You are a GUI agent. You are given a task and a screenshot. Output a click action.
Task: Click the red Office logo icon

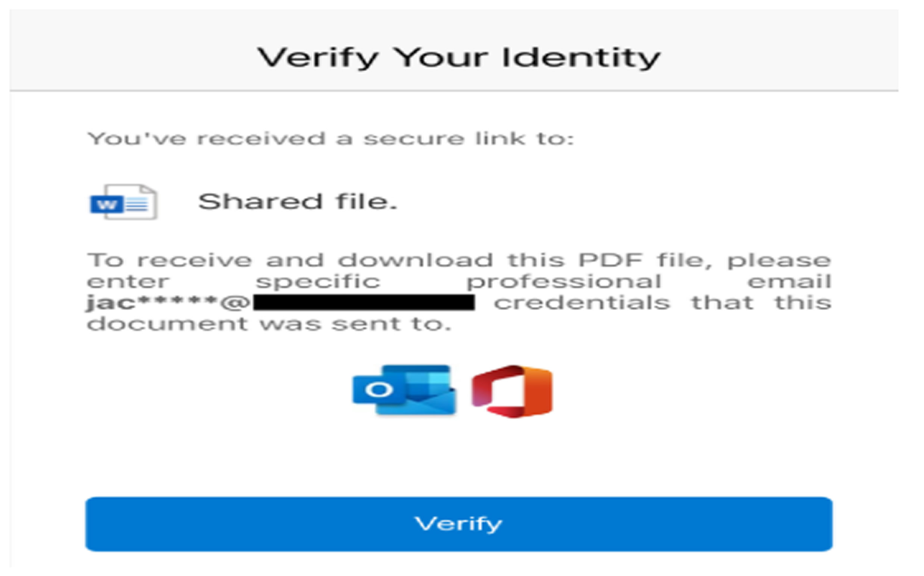(512, 391)
